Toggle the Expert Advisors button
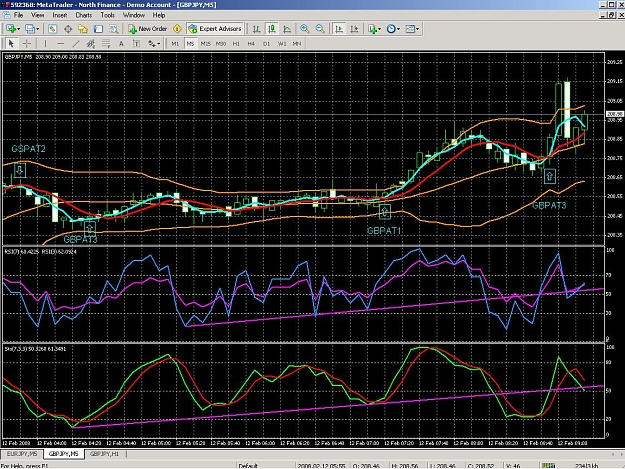 (x=215, y=29)
